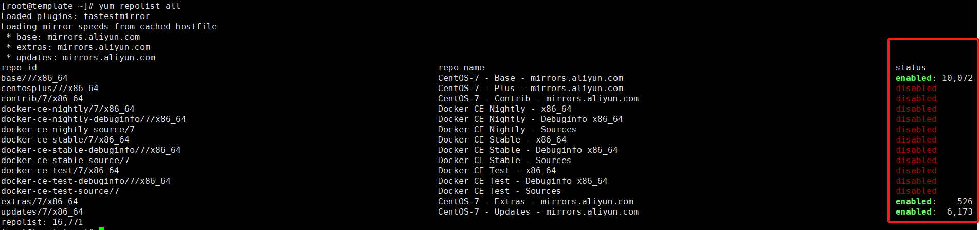Select docker-ce-stable-debuginfo/7/x86_64 repo id
The height and width of the screenshot is (230, 980).
click(x=91, y=150)
